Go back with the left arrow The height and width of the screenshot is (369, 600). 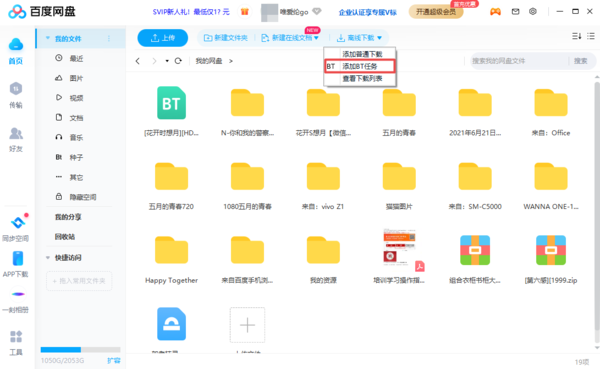pyautogui.click(x=138, y=61)
